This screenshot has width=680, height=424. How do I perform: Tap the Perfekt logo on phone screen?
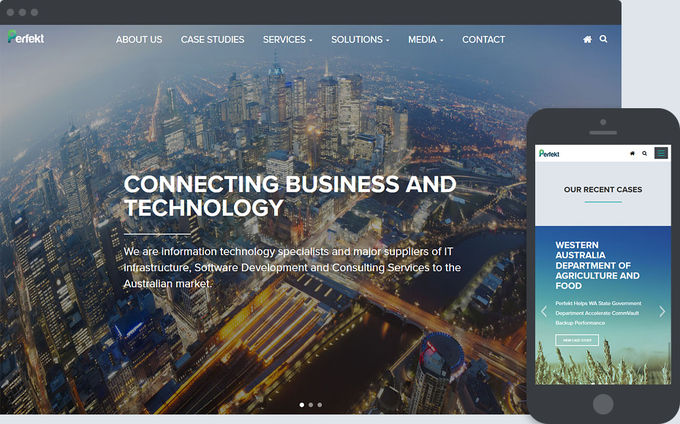click(549, 153)
